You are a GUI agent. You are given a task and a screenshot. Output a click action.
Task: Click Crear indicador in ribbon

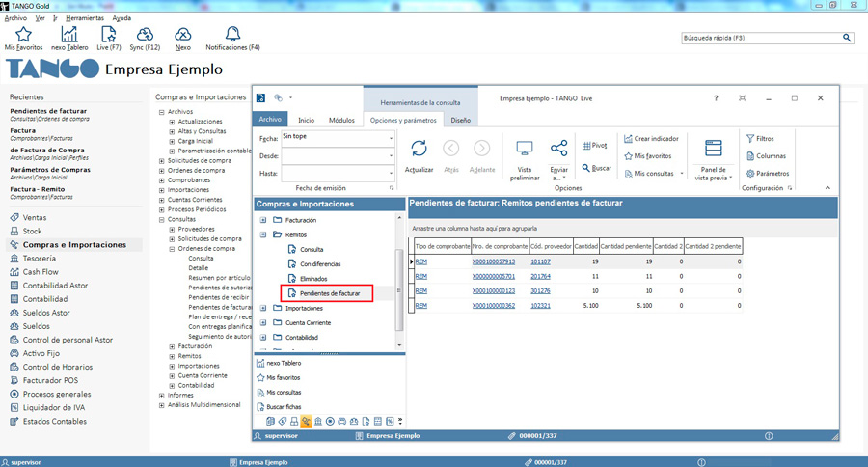tap(651, 139)
